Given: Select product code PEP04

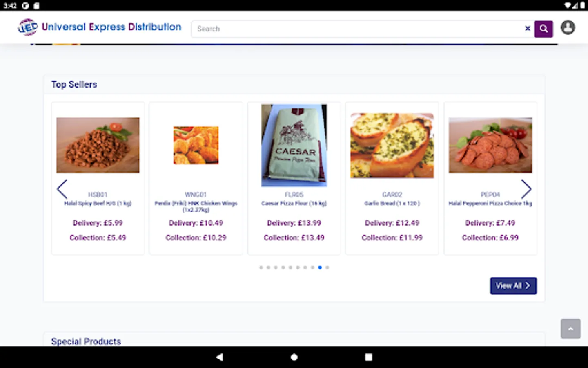Looking at the screenshot, I should point(490,195).
